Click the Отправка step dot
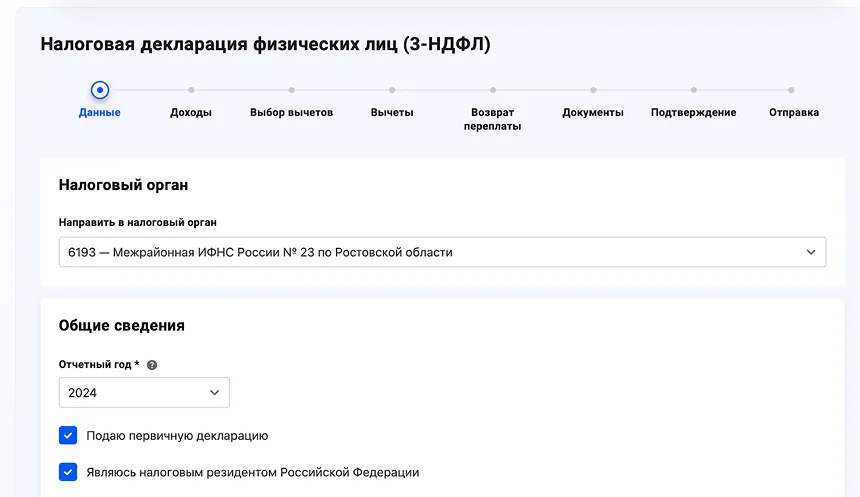 pyautogui.click(x=791, y=90)
